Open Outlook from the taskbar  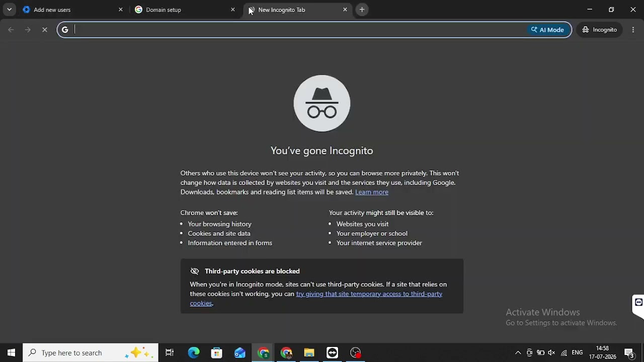pyautogui.click(x=240, y=353)
